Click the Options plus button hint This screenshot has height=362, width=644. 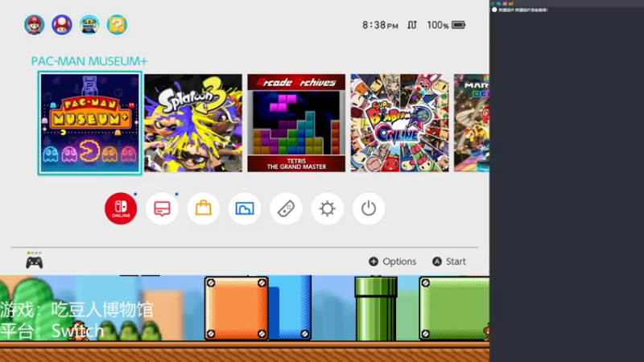point(392,261)
